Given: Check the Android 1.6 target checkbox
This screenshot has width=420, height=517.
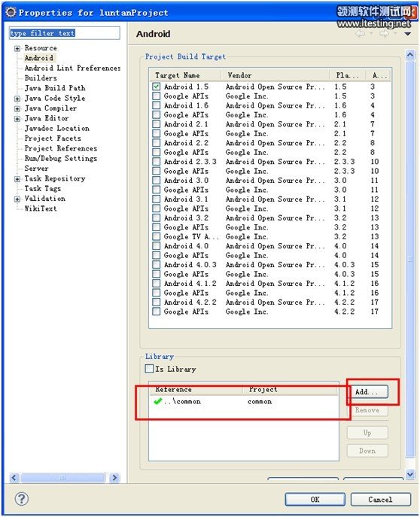Looking at the screenshot, I should click(x=157, y=105).
